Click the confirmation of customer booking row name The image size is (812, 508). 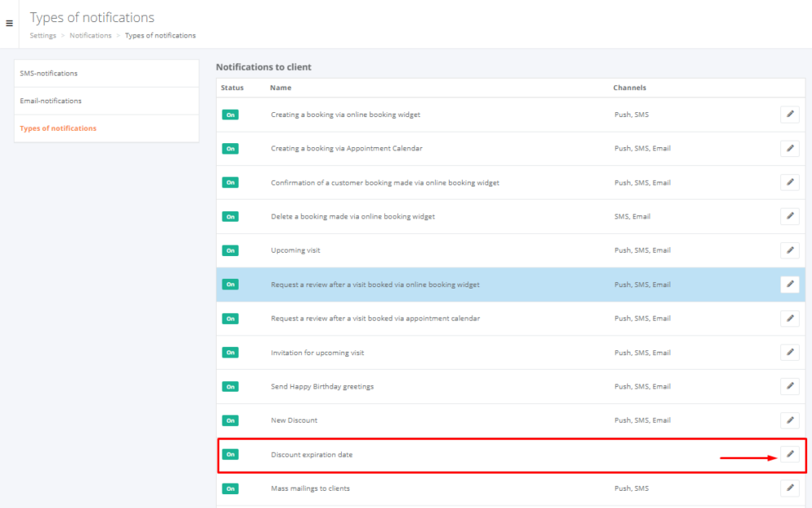click(x=385, y=183)
